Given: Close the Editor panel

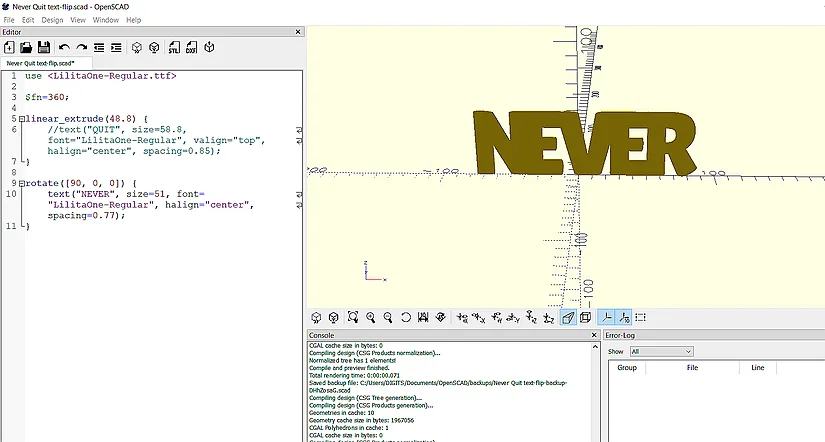Looking at the screenshot, I should click(x=298, y=32).
